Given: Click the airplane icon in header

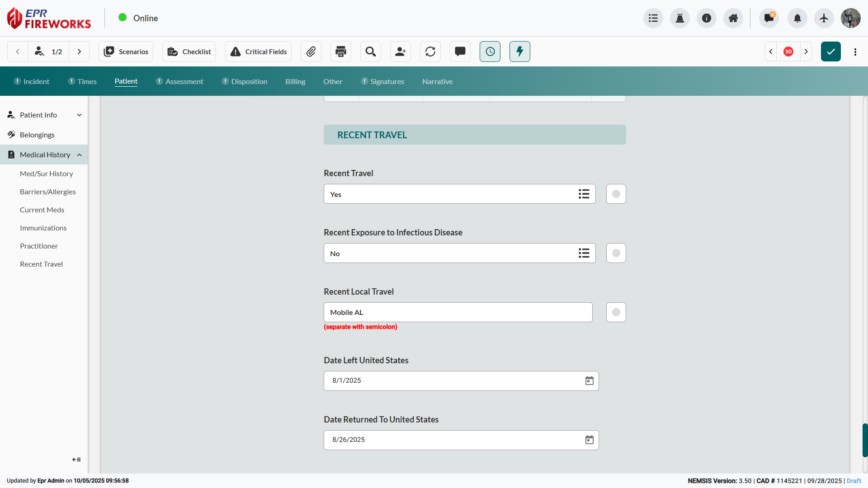Looking at the screenshot, I should [x=824, y=18].
